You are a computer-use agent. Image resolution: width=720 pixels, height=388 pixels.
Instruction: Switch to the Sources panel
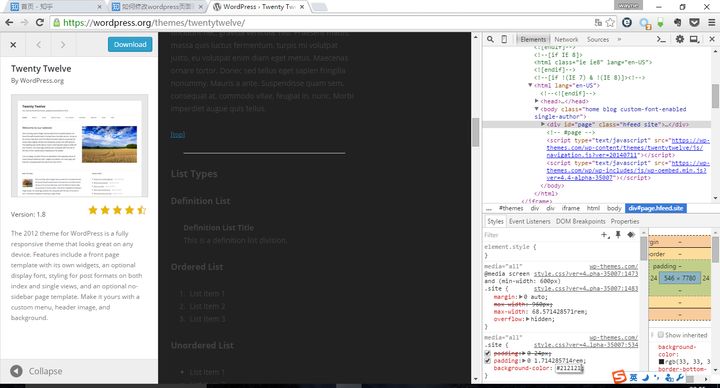598,39
